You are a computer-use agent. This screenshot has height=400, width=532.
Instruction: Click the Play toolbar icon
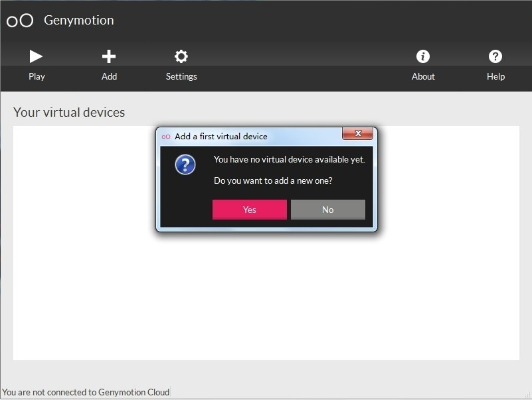[x=36, y=56]
